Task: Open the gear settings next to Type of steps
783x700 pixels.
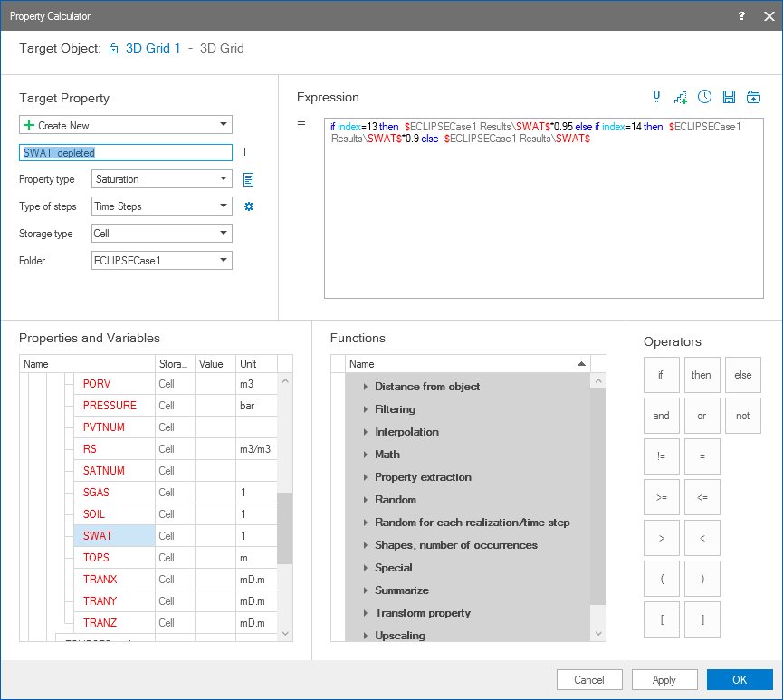Action: coord(249,206)
